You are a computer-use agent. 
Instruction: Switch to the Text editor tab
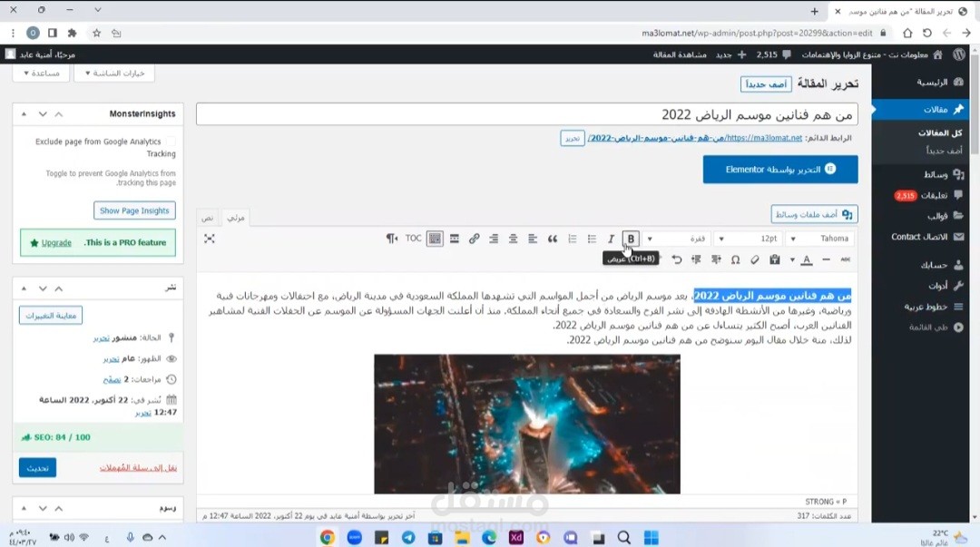point(207,218)
